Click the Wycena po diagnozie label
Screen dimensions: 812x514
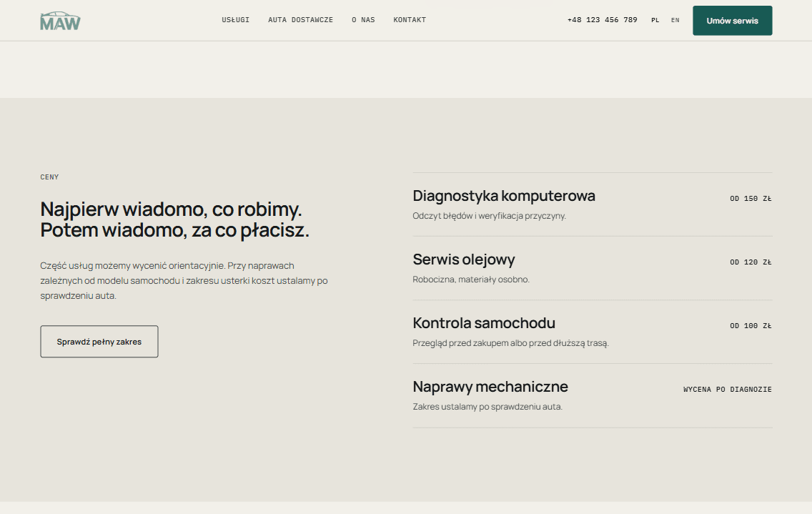pyautogui.click(x=728, y=389)
